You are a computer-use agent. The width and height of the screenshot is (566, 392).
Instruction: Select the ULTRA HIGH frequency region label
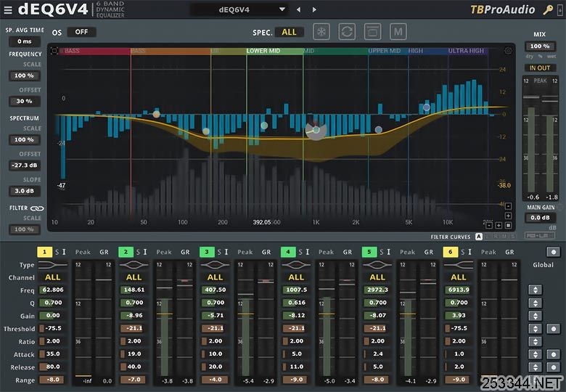pyautogui.click(x=466, y=51)
